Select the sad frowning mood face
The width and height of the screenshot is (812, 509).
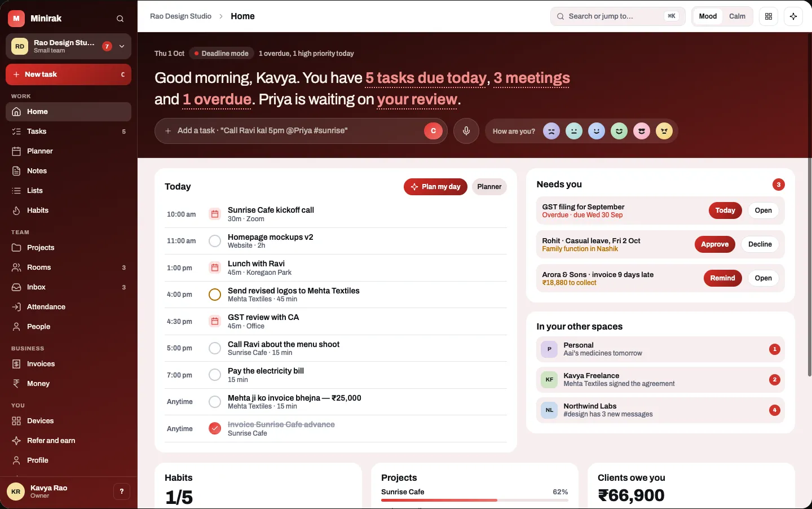[551, 131]
